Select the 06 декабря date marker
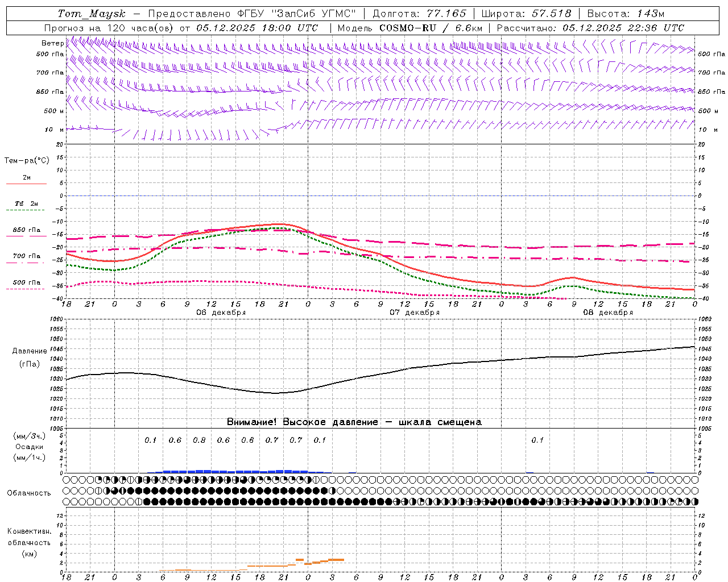The height and width of the screenshot is (582, 728). tap(221, 313)
